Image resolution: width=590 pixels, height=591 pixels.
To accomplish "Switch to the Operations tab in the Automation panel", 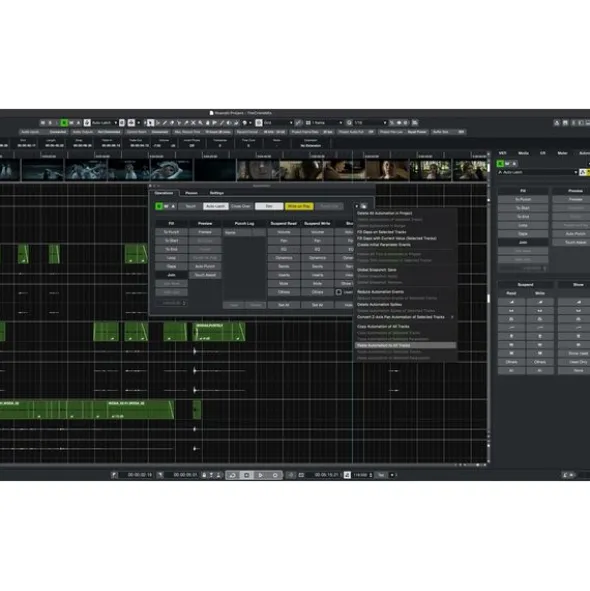I will 164,193.
